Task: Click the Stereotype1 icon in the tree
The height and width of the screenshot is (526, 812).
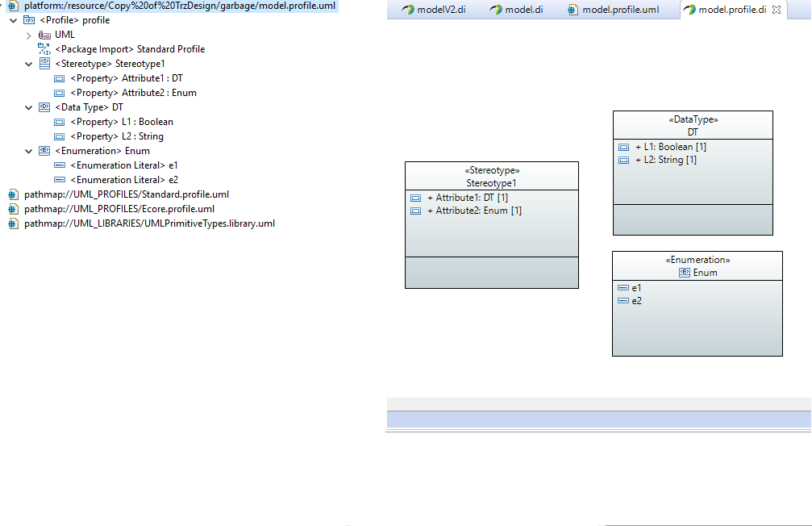Action: [x=44, y=64]
